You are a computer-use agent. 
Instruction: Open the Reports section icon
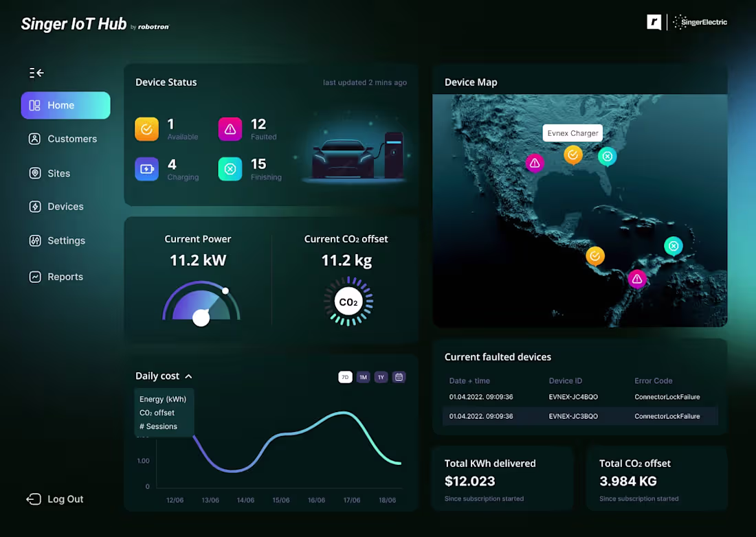click(34, 276)
